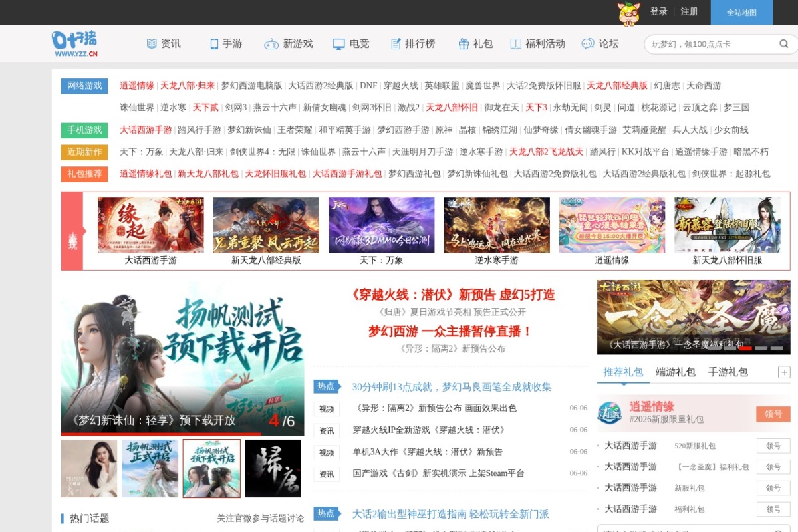Click the phone icon beside 手游
The height and width of the screenshot is (532, 798).
point(214,44)
